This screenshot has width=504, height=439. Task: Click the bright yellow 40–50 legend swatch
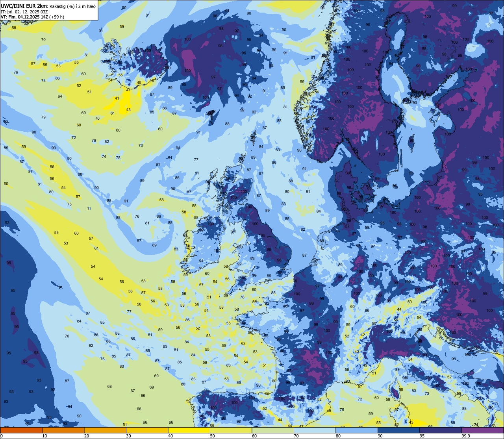[x=189, y=430]
